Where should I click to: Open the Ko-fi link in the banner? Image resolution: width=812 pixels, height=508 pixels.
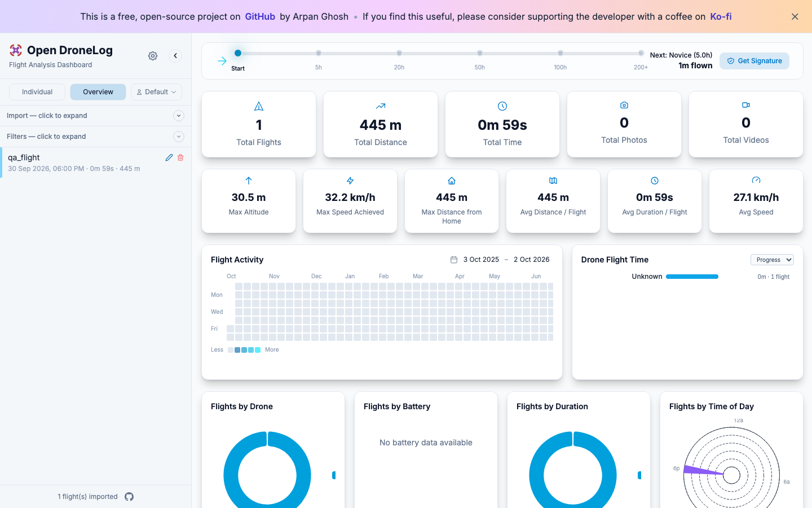[721, 16]
